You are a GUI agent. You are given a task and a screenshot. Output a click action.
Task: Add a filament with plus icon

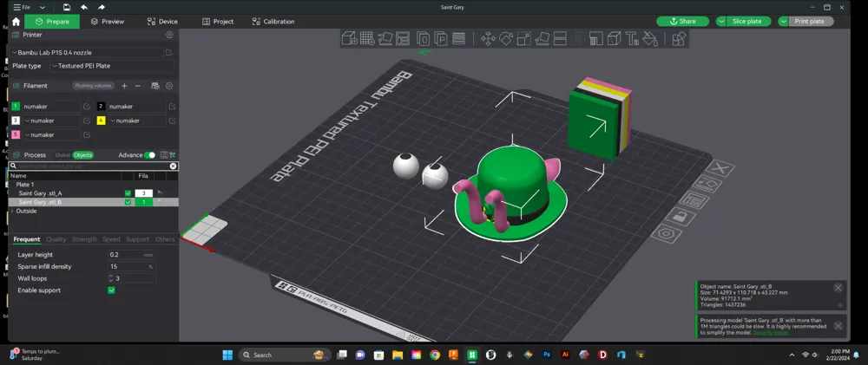[x=124, y=86]
